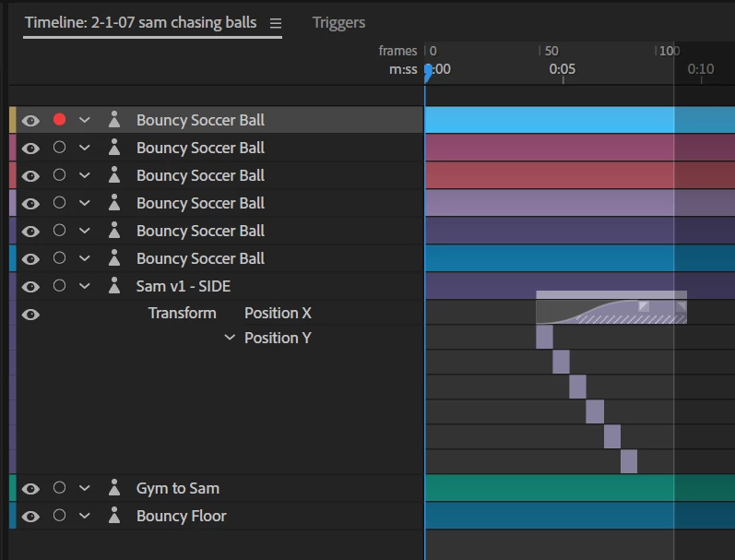Click the puppet icon next to Bouncy Floor

[x=114, y=516]
